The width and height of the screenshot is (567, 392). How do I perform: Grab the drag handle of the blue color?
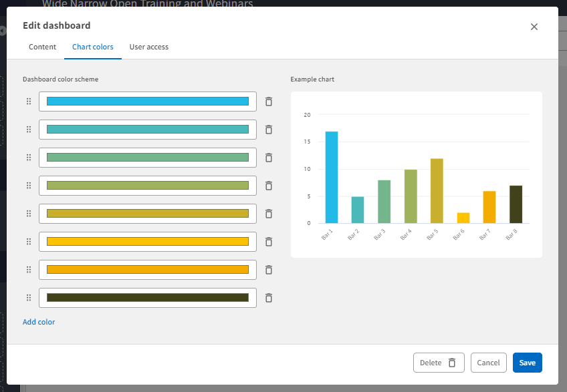(29, 102)
